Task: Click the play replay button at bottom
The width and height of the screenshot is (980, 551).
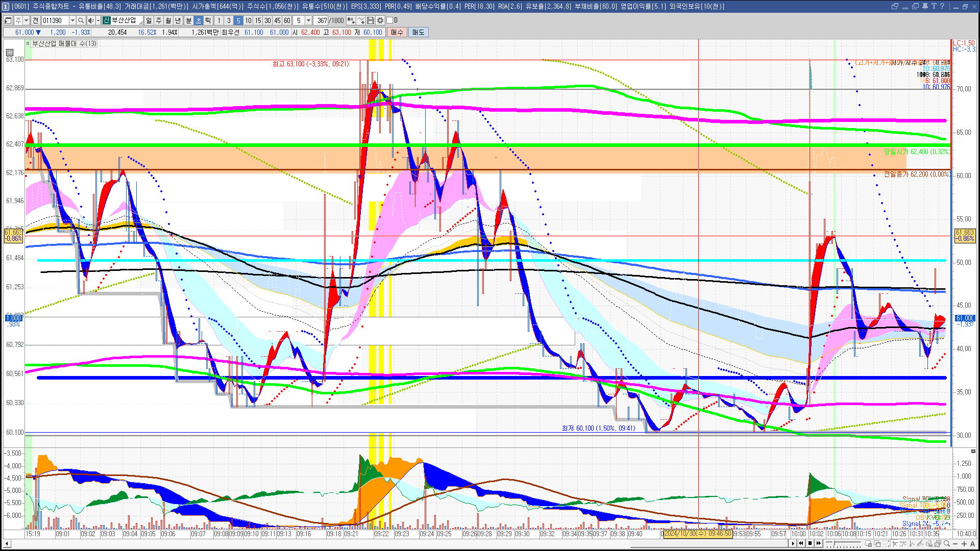Action: click(x=793, y=543)
